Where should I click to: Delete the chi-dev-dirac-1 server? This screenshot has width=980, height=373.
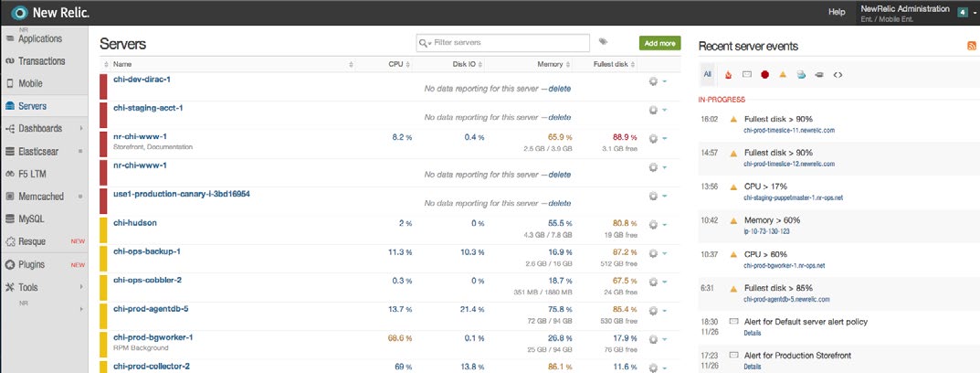click(559, 89)
